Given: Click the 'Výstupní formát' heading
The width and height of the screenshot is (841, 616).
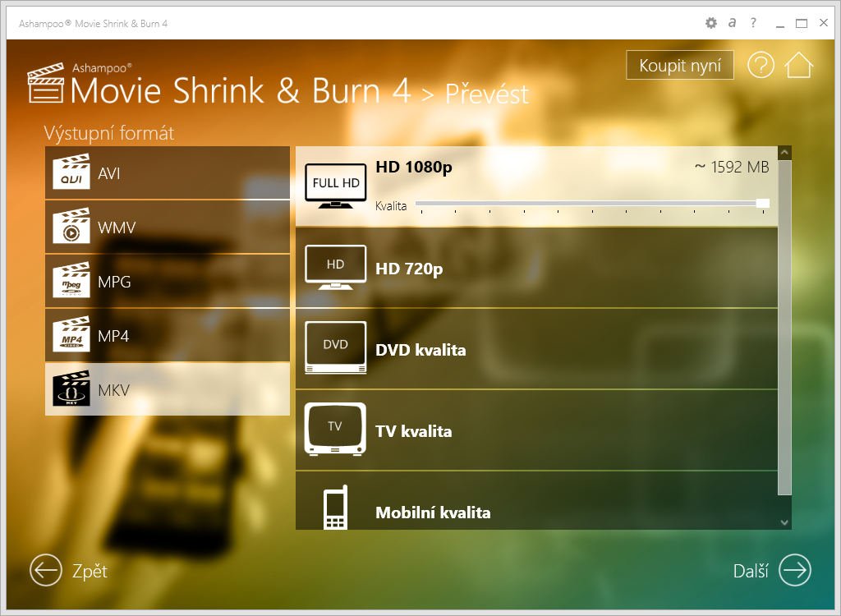Looking at the screenshot, I should (x=109, y=133).
